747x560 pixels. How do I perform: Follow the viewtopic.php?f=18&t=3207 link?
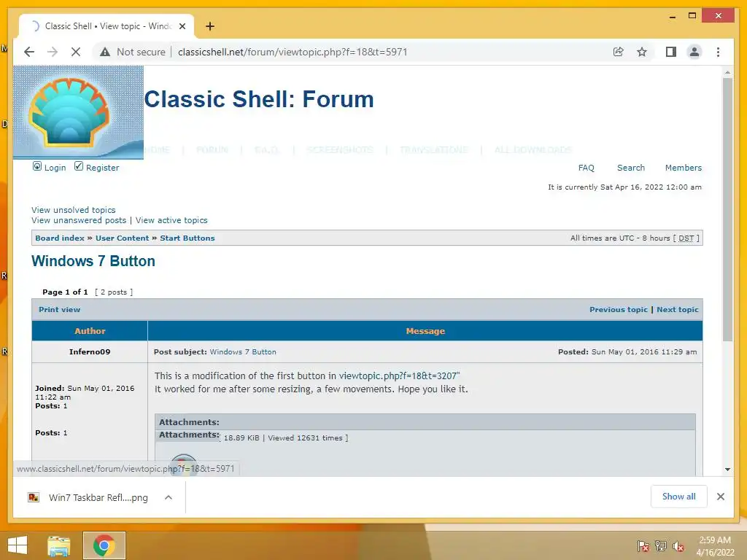pos(398,376)
